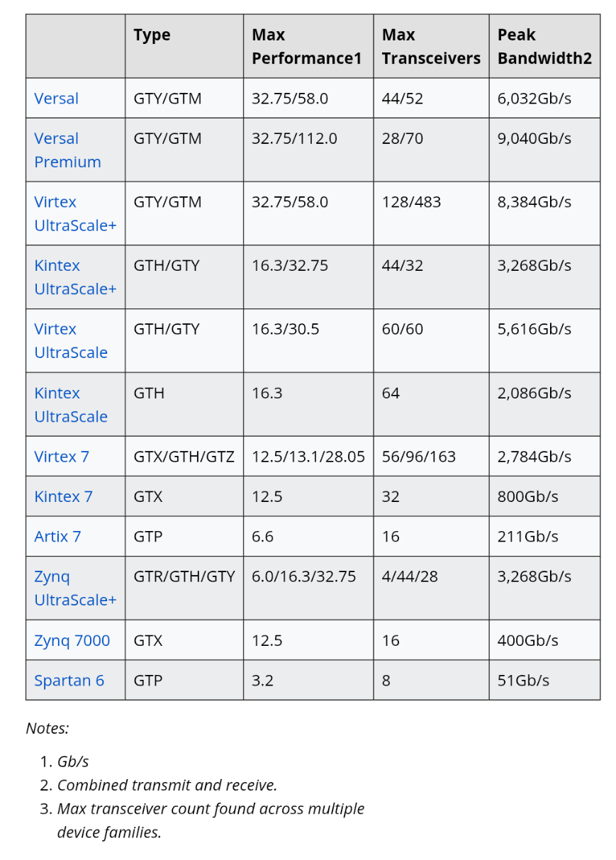Click the Peak Bandwidth2 column header
The width and height of the screenshot is (616, 860).
[x=544, y=47]
